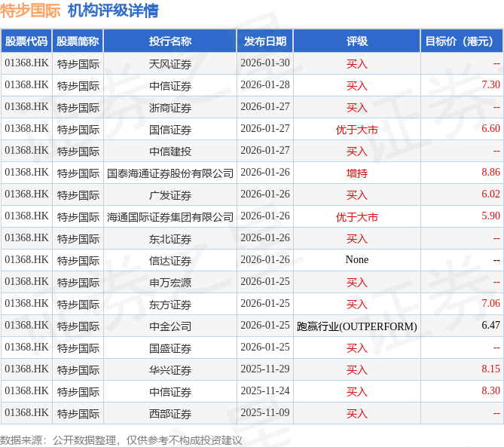Select the 中信建投 cell

coord(170,152)
